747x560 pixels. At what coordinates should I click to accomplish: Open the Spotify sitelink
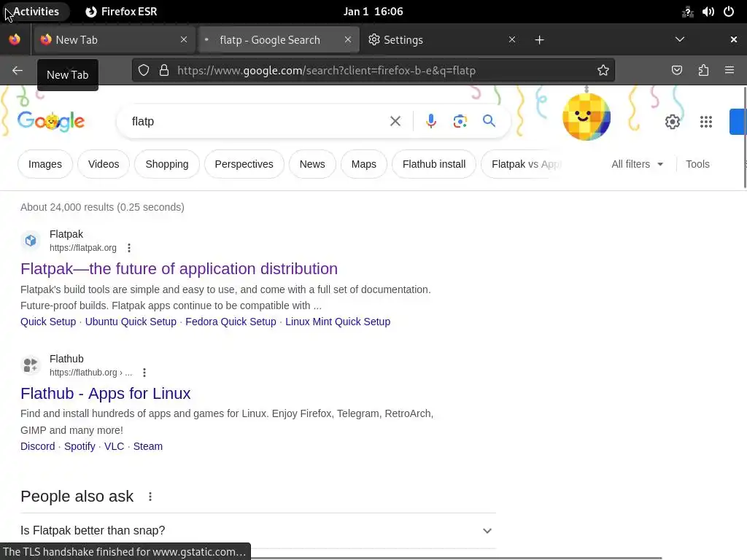80,447
